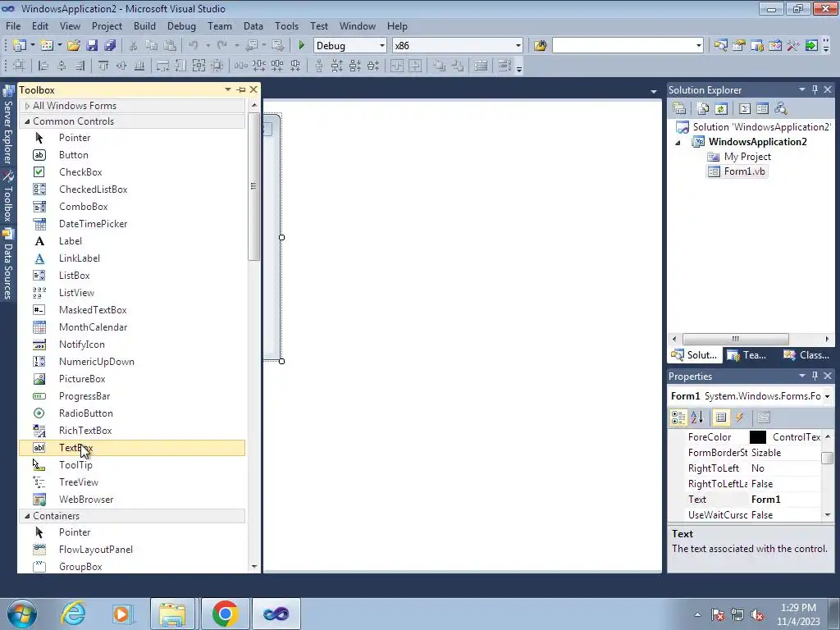Click the Windows Start button

(x=22, y=614)
